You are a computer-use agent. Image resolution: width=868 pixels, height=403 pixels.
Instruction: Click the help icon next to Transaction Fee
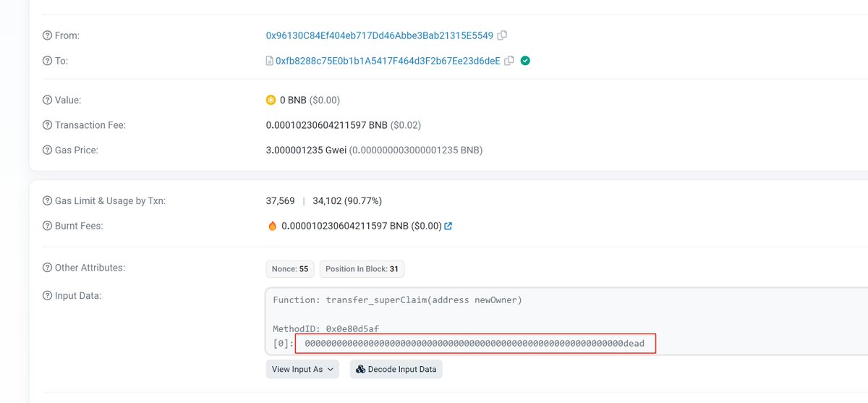click(48, 125)
